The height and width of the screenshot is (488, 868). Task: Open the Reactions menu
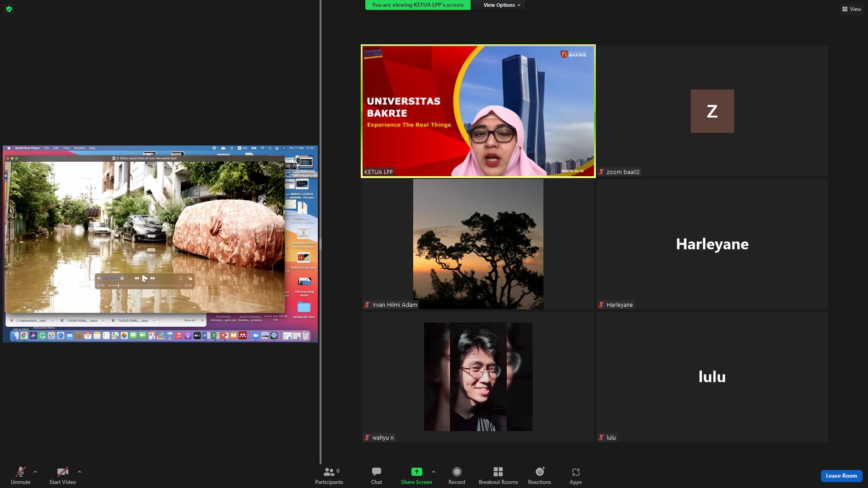[x=539, y=476]
